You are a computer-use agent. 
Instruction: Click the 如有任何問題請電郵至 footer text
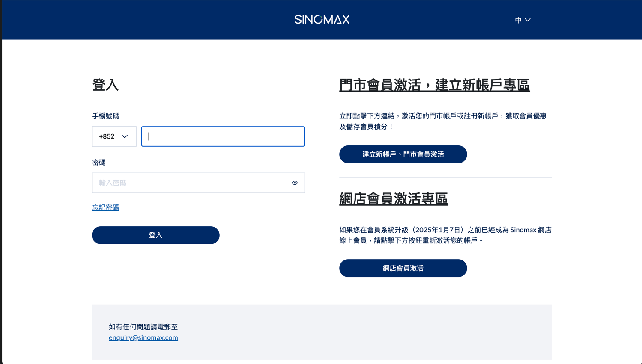coord(143,327)
